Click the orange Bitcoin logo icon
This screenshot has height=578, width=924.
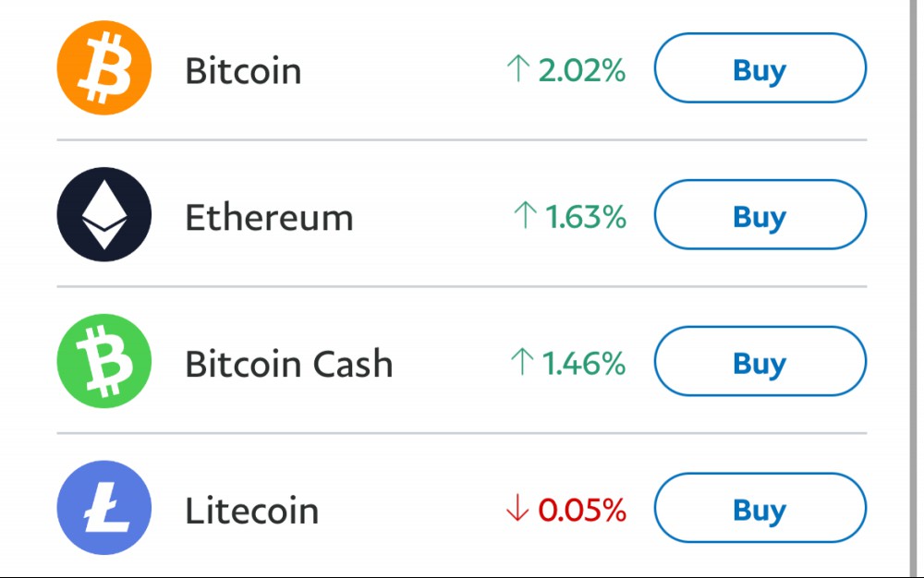click(104, 67)
